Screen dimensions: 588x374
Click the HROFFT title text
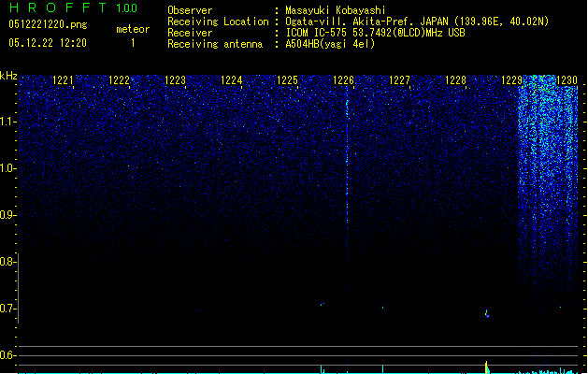[58, 7]
